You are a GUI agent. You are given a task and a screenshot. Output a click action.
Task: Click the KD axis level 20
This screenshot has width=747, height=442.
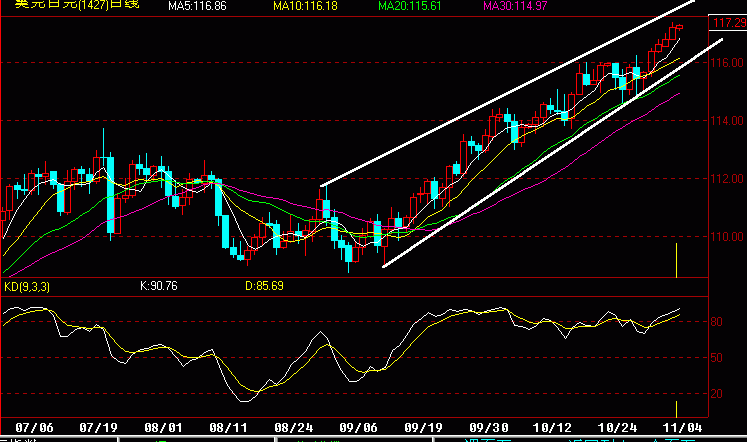coord(717,394)
